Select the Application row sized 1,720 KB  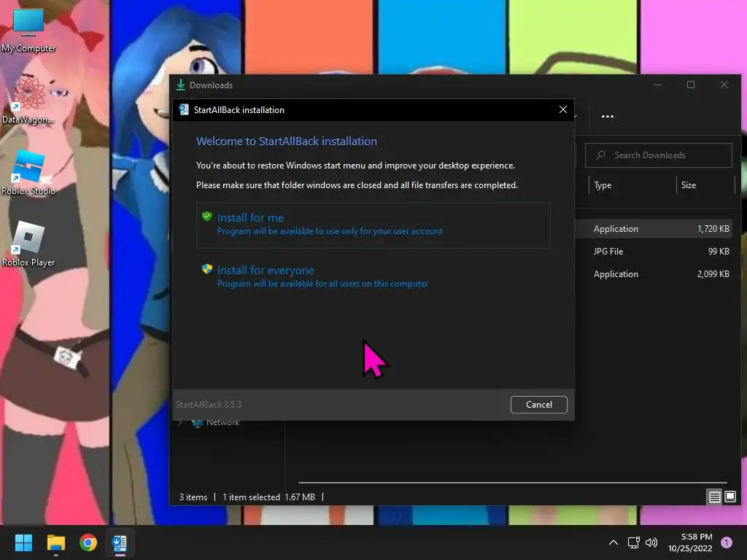(655, 228)
